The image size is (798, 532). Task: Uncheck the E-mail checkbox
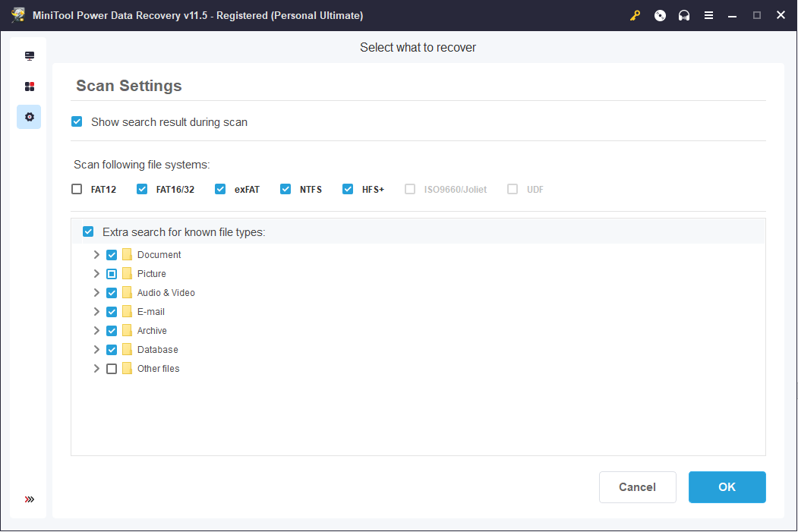pos(112,312)
